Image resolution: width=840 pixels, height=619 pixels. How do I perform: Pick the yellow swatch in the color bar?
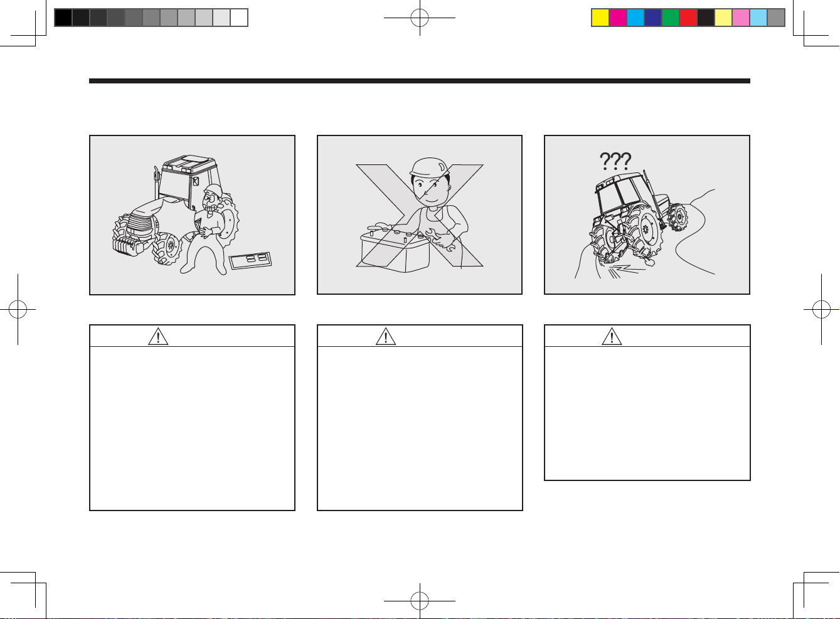tap(600, 18)
